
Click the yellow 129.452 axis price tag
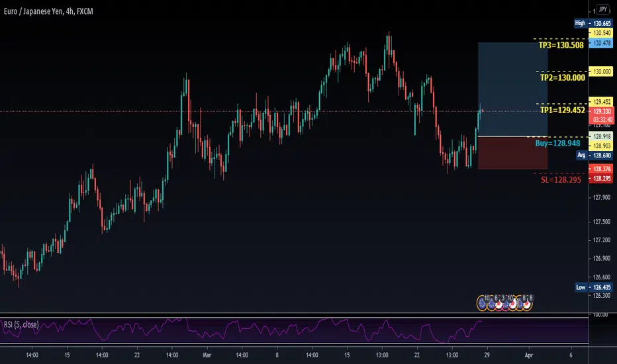(x=601, y=102)
